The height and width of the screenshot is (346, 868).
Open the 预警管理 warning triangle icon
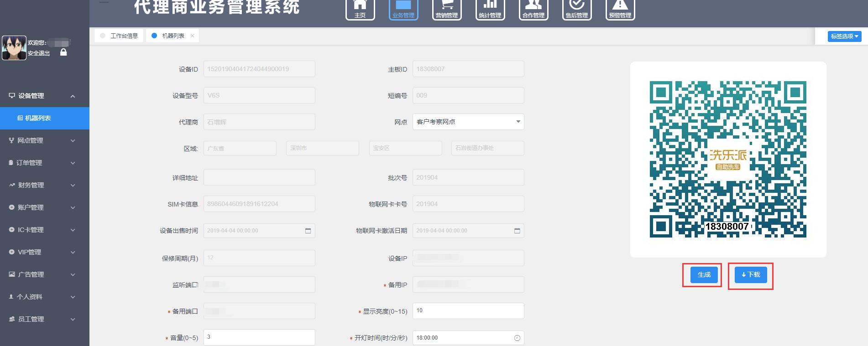pos(620,9)
